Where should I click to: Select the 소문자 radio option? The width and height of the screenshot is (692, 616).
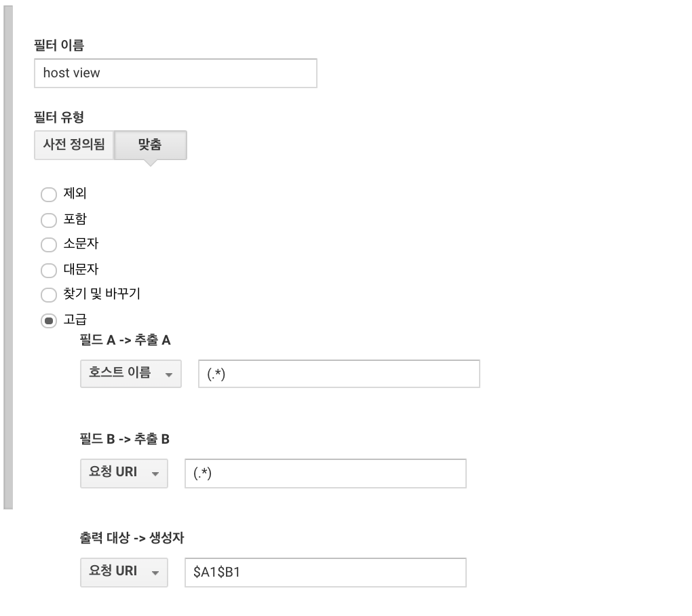click(49, 244)
